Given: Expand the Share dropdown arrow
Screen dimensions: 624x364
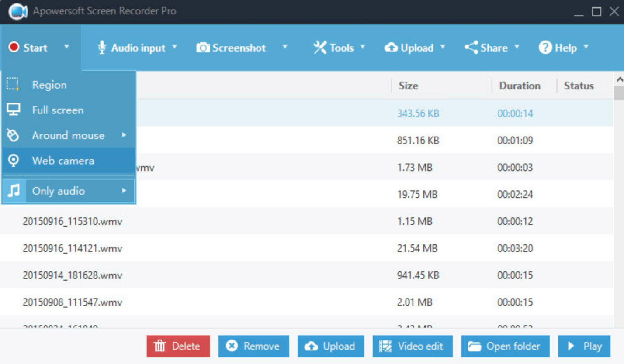Looking at the screenshot, I should [x=517, y=46].
